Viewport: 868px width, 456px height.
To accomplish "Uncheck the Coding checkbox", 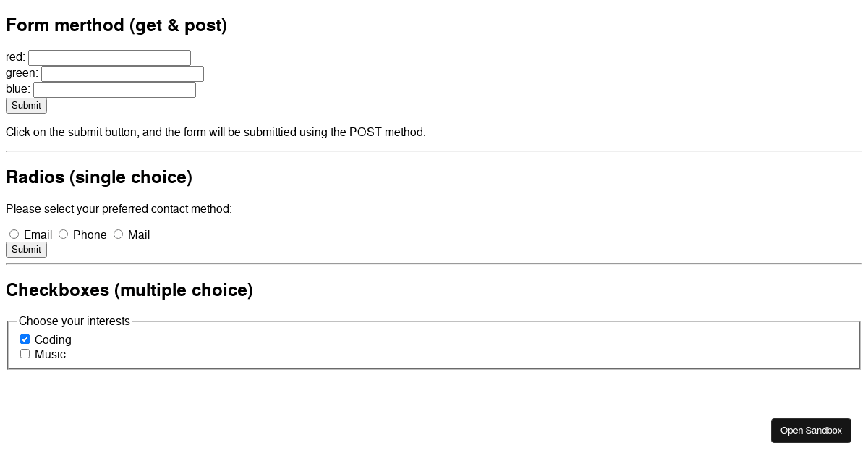I will pyautogui.click(x=25, y=339).
